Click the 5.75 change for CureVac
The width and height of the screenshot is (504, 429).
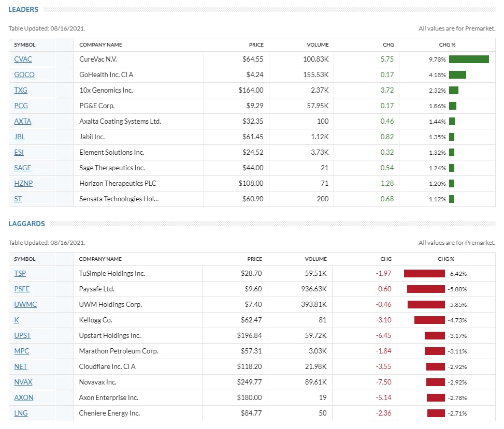point(387,59)
